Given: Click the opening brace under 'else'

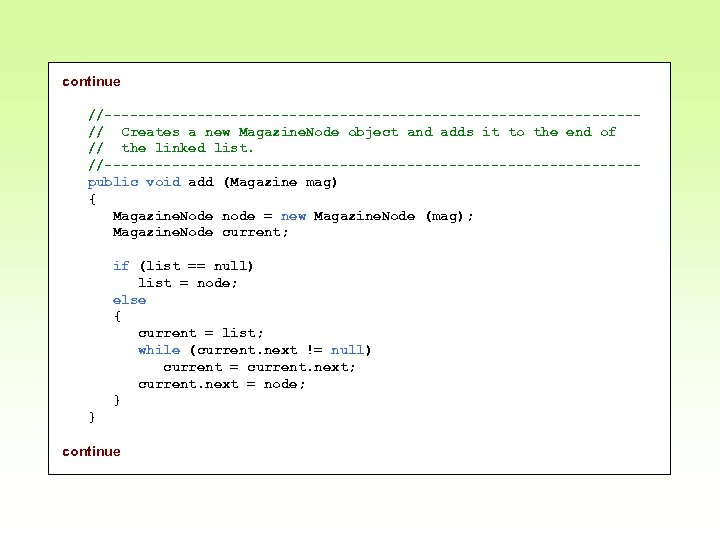Looking at the screenshot, I should click(x=118, y=316).
